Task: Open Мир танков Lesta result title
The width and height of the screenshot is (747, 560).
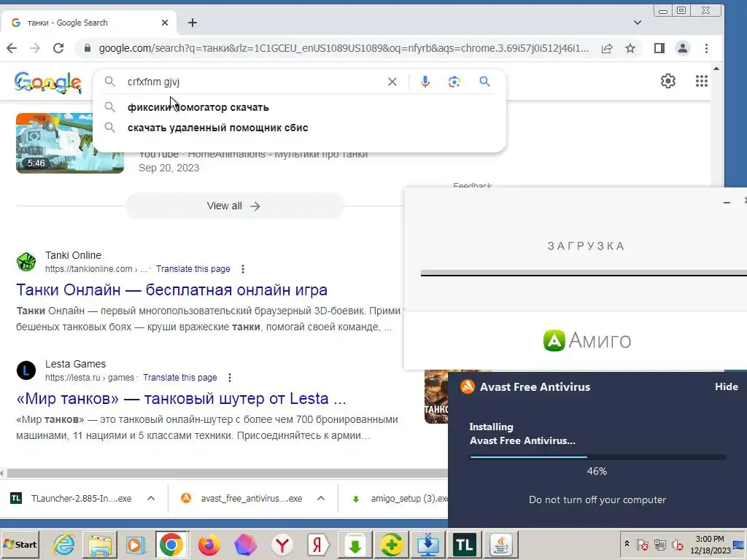Action: pos(181,398)
